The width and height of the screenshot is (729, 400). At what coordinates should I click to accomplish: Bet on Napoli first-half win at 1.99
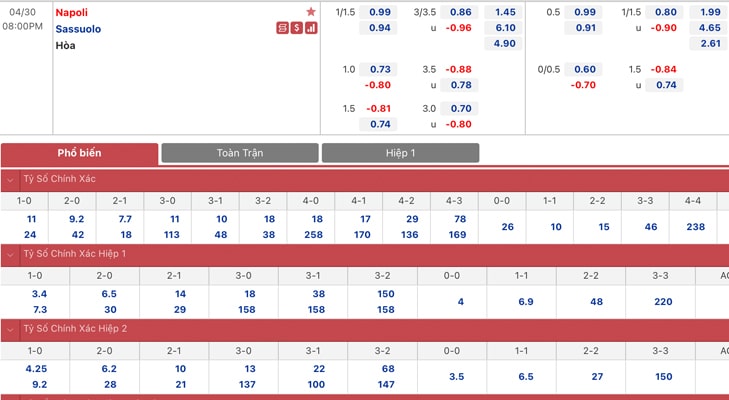709,12
